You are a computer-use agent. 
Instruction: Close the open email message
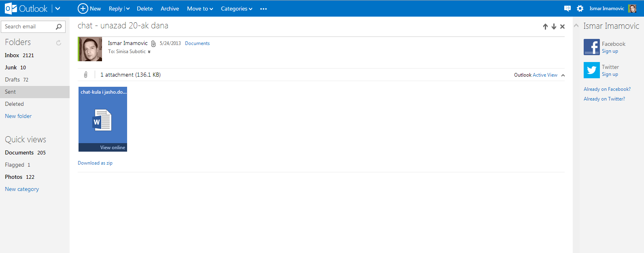click(562, 27)
